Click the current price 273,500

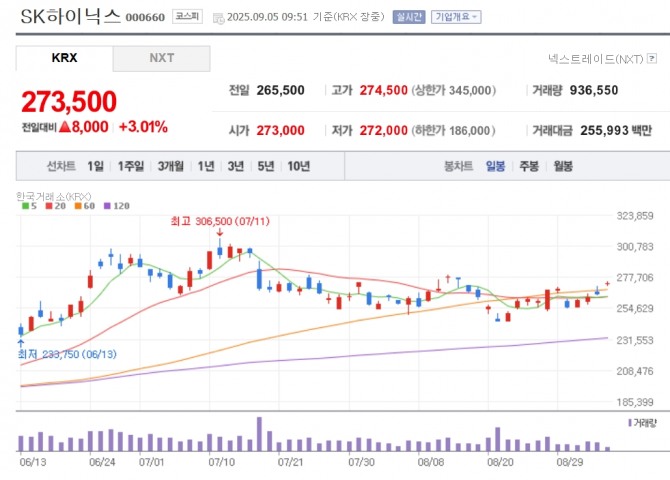[x=69, y=102]
